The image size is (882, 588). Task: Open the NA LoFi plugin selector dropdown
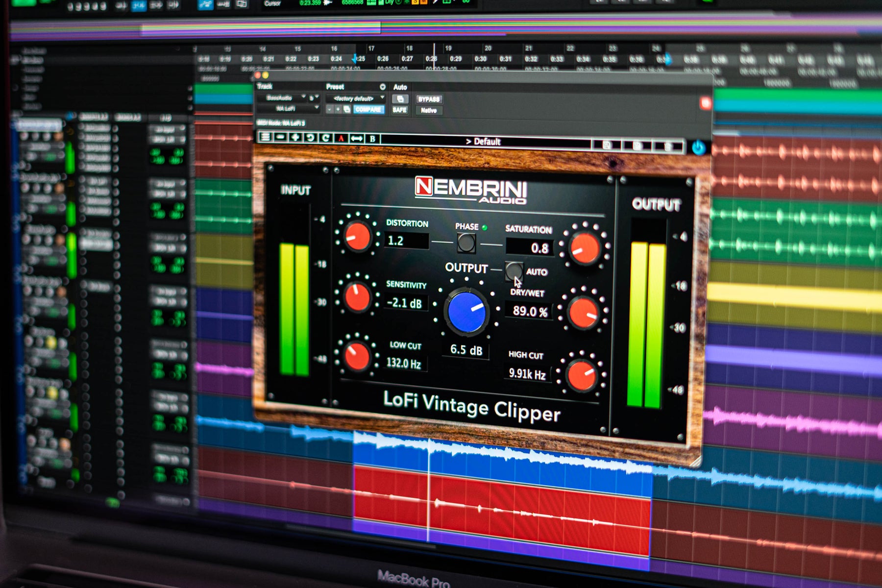(x=288, y=108)
